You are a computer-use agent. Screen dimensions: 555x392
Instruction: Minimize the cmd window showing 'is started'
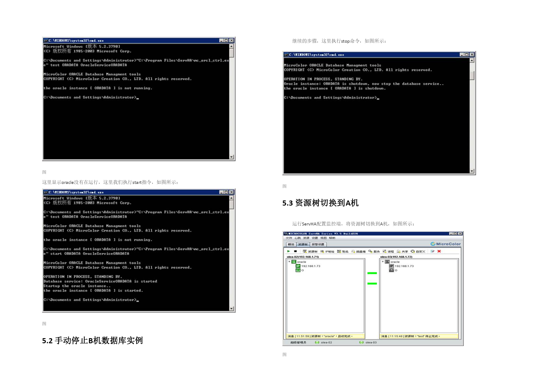[221, 192]
